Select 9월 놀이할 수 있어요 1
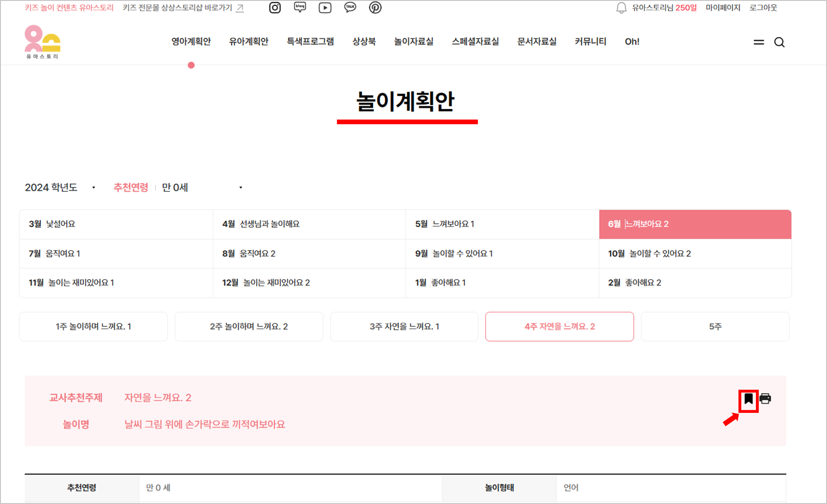This screenshot has width=827, height=504. tap(502, 254)
